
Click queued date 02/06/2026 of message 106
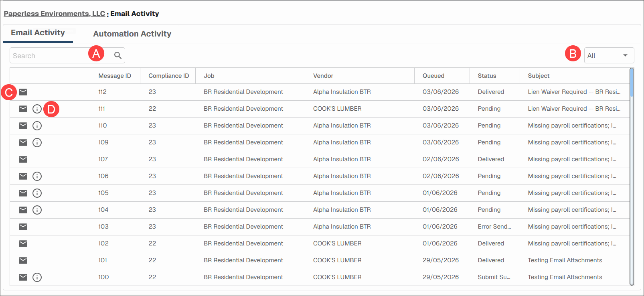click(x=441, y=176)
